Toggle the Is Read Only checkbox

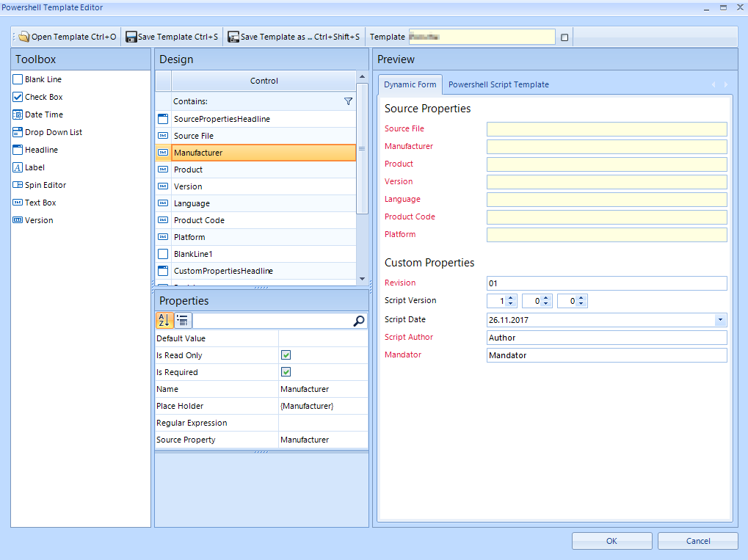286,355
